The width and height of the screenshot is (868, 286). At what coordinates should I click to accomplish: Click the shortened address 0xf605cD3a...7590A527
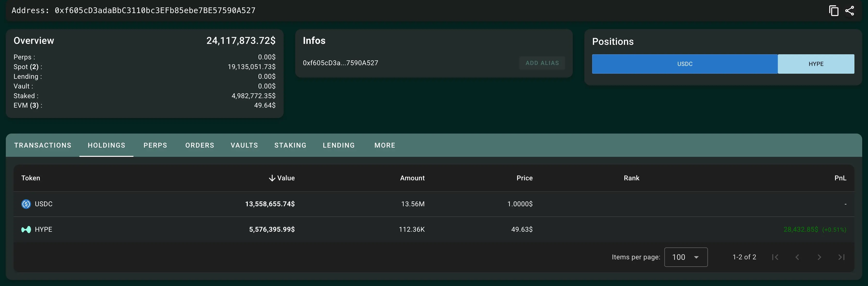(340, 63)
